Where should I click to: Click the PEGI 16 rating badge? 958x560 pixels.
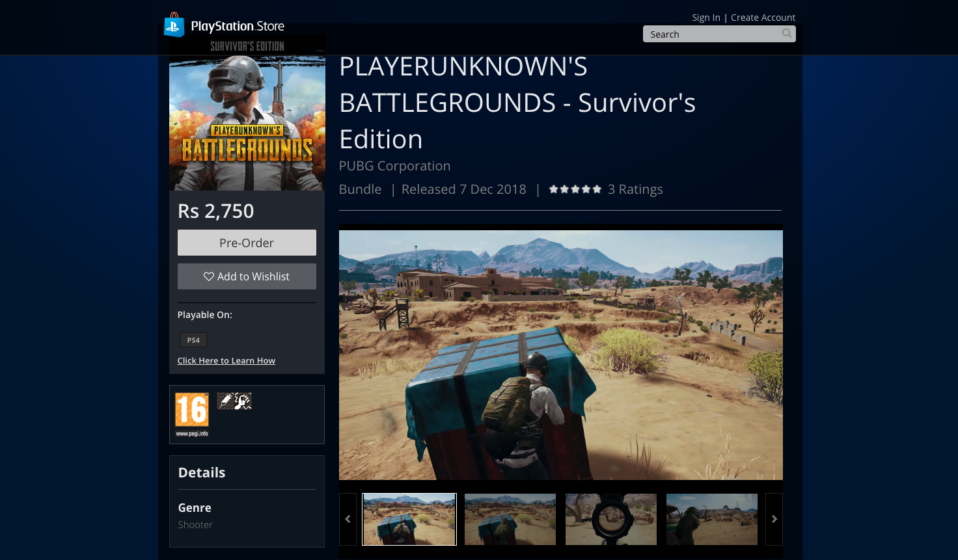pos(192,414)
